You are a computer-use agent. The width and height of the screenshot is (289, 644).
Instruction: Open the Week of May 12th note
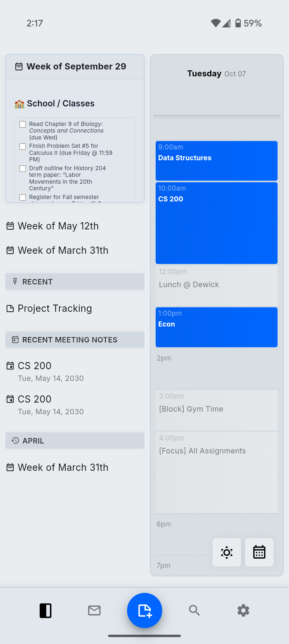pos(58,226)
